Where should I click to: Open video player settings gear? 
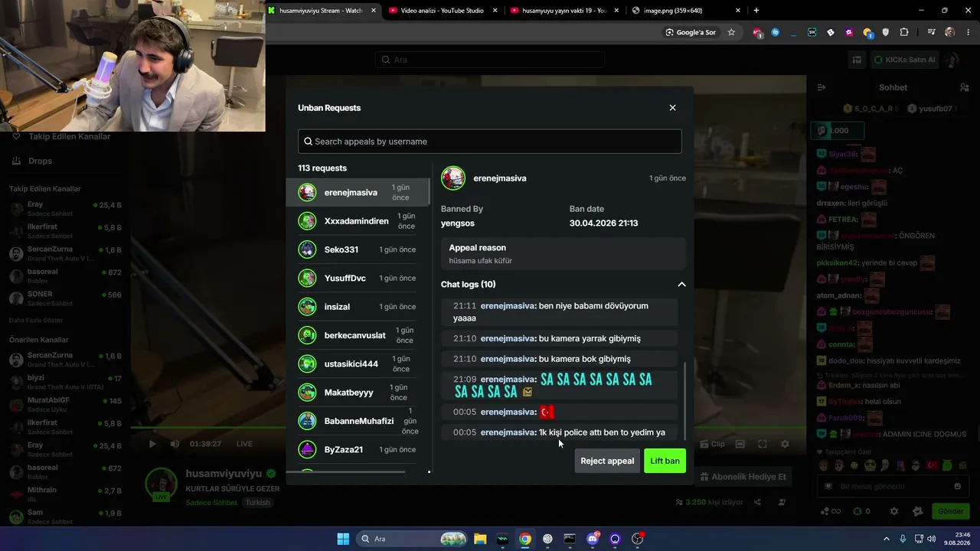pos(785,444)
